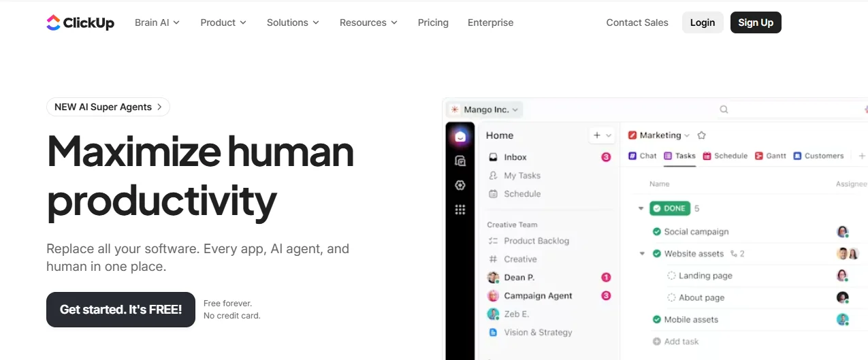Click the Landing page assignee avatar
This screenshot has width=868, height=360.
(843, 276)
